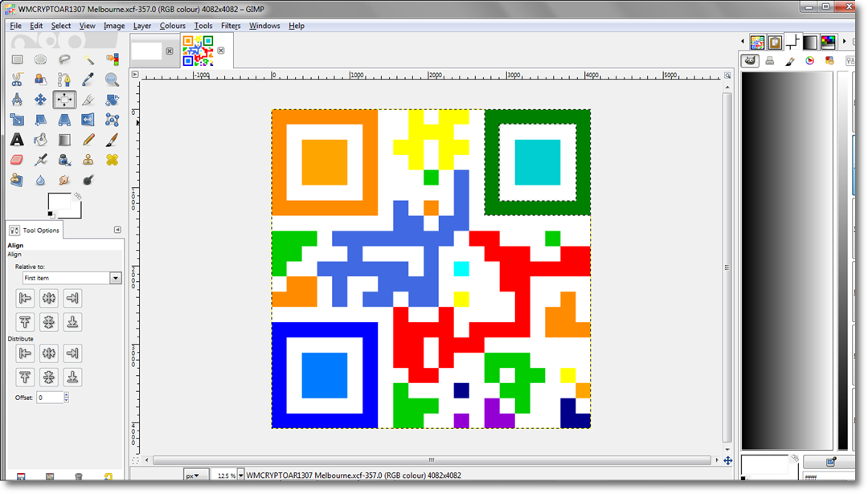Open the Relative to First item dropdown
Image resolution: width=868 pixels, height=494 pixels.
point(72,278)
